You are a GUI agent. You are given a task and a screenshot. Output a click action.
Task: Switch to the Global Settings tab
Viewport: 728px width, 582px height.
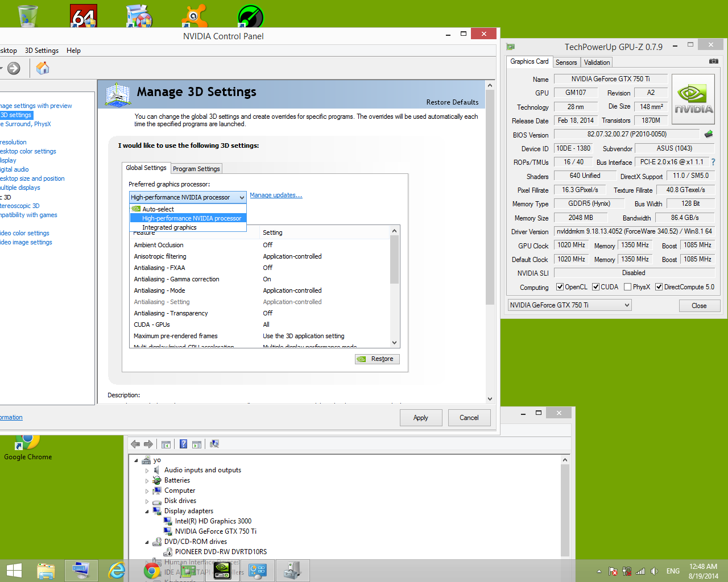coord(146,168)
